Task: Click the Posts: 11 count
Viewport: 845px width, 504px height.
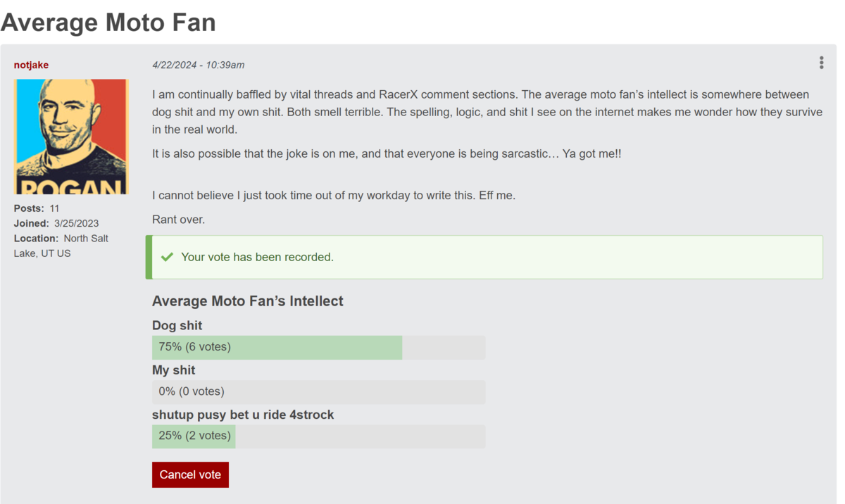Action: pyautogui.click(x=37, y=208)
